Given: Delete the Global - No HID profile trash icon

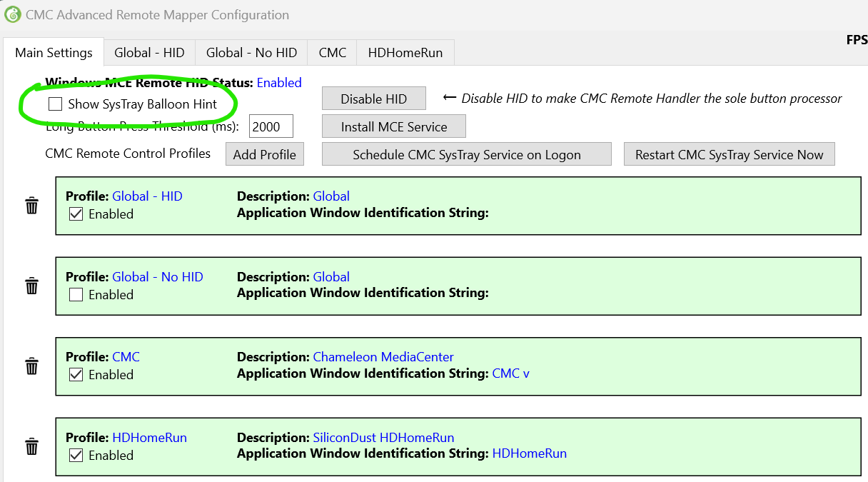Looking at the screenshot, I should [x=32, y=286].
